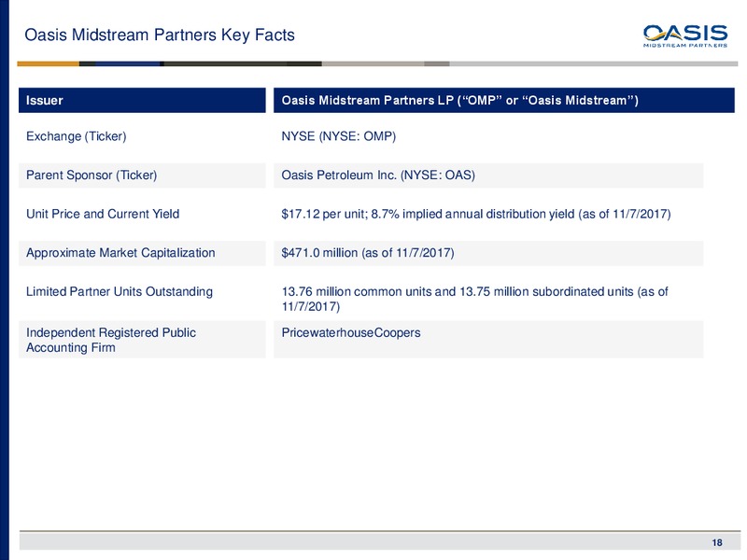Click the 'Unit Price and Current Yield' label

pos(103,214)
